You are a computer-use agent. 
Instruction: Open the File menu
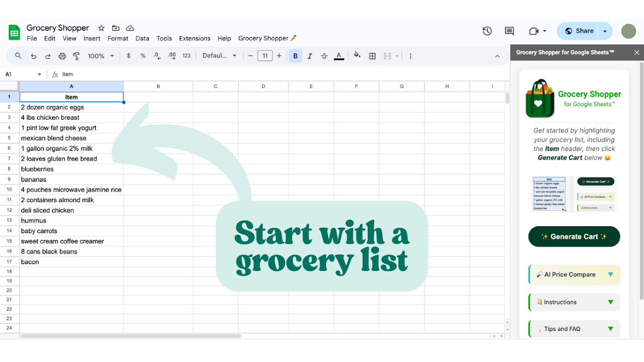32,38
